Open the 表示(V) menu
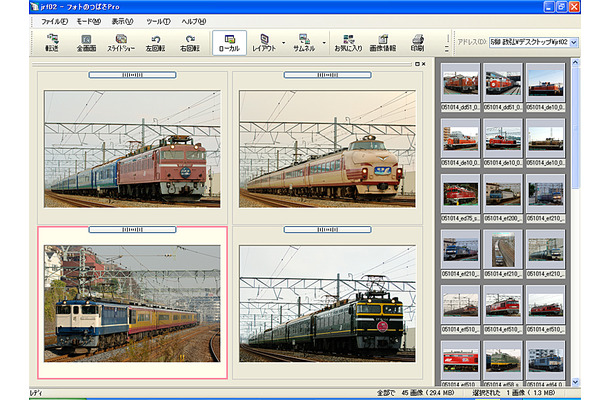 (x=123, y=21)
